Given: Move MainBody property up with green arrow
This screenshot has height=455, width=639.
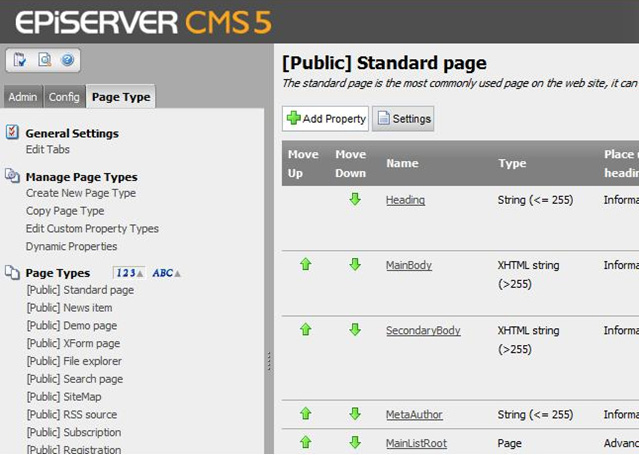Looking at the screenshot, I should (306, 265).
